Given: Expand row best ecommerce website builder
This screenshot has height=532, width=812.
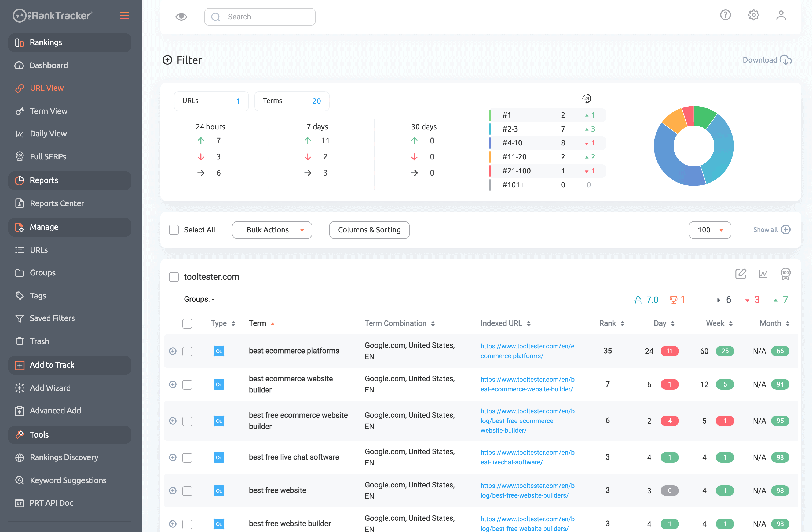Looking at the screenshot, I should 173,384.
